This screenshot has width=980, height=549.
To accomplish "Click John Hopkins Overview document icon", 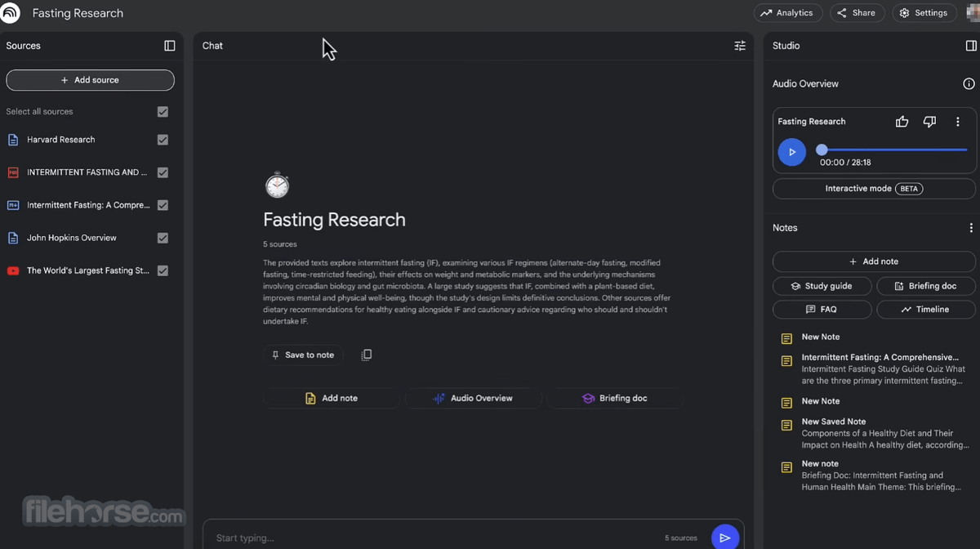I will [x=13, y=238].
